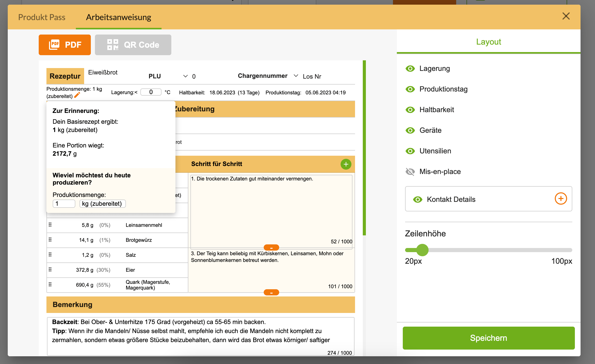This screenshot has height=364, width=595.
Task: Open the Layout tab in side panel
Action: click(488, 42)
